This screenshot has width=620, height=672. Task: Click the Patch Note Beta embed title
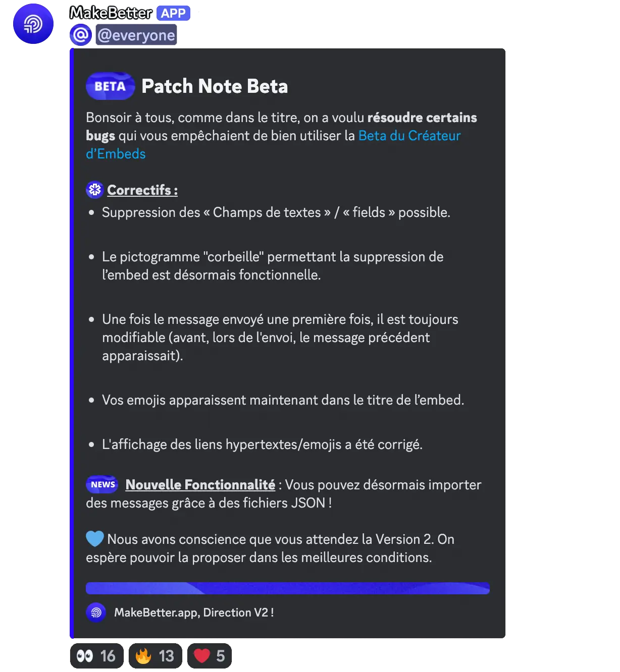(x=215, y=86)
